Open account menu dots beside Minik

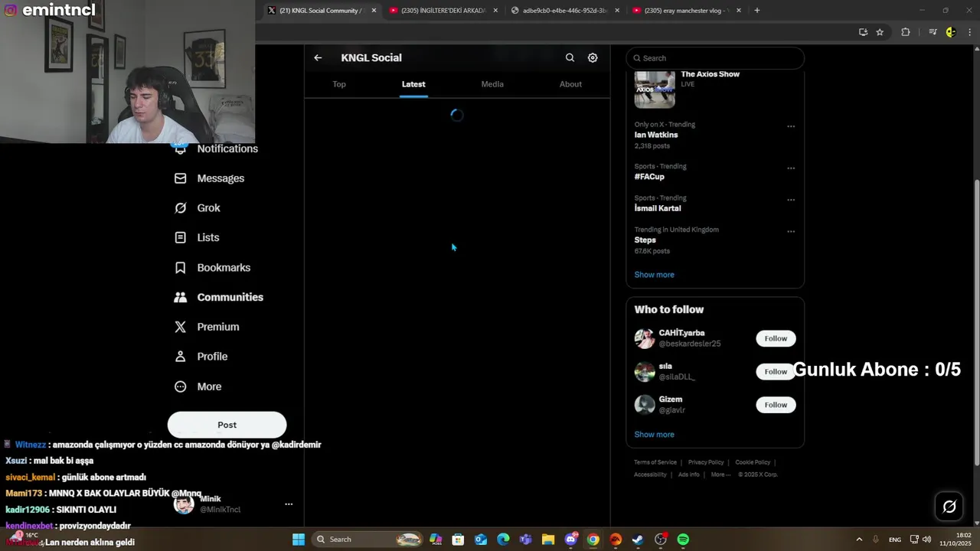point(289,504)
